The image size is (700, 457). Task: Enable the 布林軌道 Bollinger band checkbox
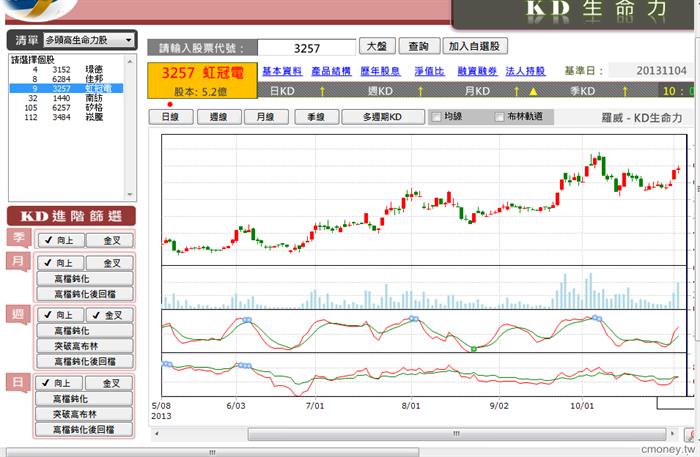pos(500,117)
